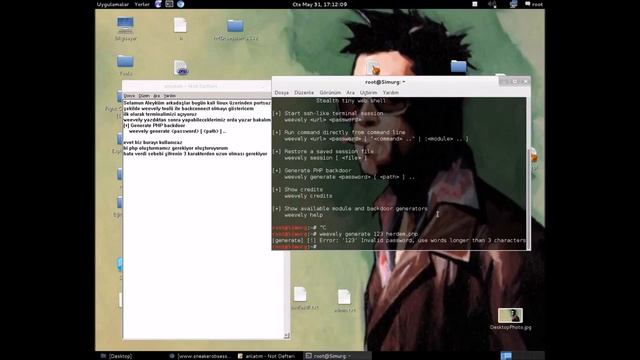The height and width of the screenshot is (360, 640).
Task: Switch to anlatım - Not Defteri taskbar entry
Action: (x=266, y=356)
